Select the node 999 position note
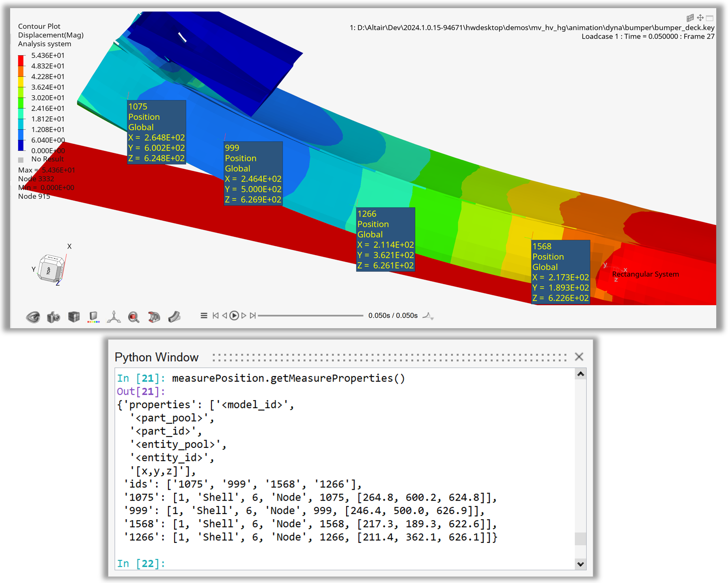The image size is (728, 583). coord(253,174)
